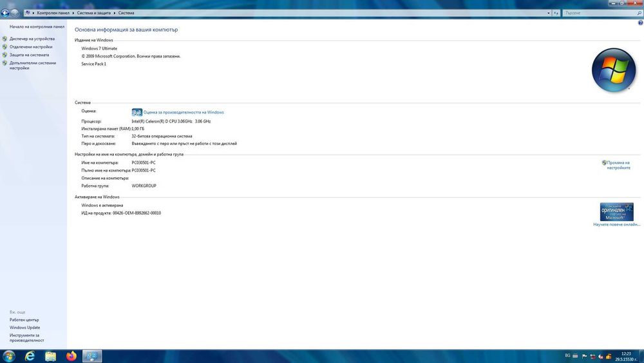The width and height of the screenshot is (644, 363).
Task: Click shield icon beside 'Допълнителни системни настройки'
Action: pyautogui.click(x=5, y=63)
